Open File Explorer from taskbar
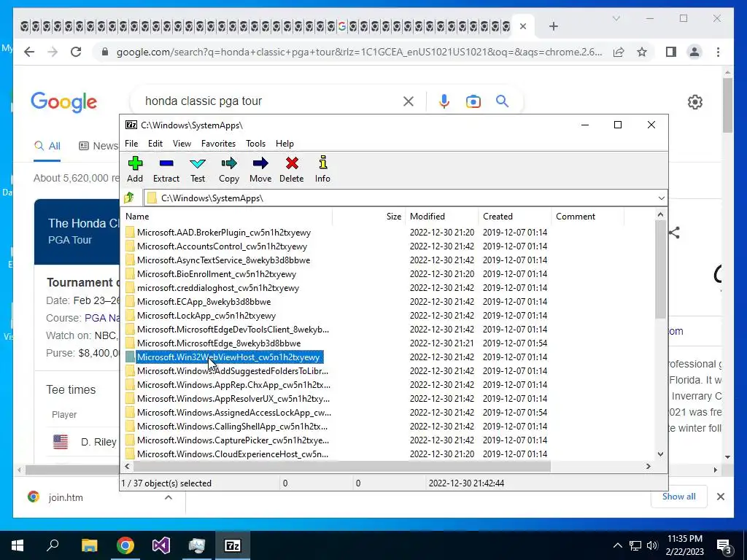The image size is (747, 560). [x=89, y=545]
